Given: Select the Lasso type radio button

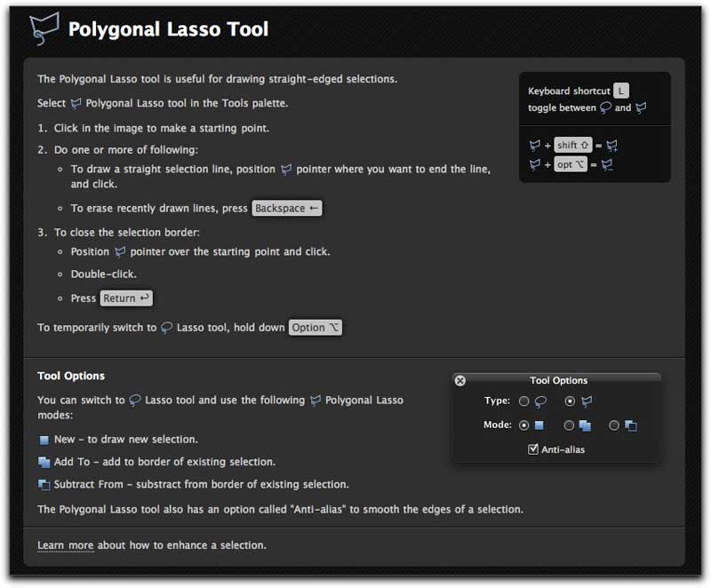Looking at the screenshot, I should pos(523,401).
